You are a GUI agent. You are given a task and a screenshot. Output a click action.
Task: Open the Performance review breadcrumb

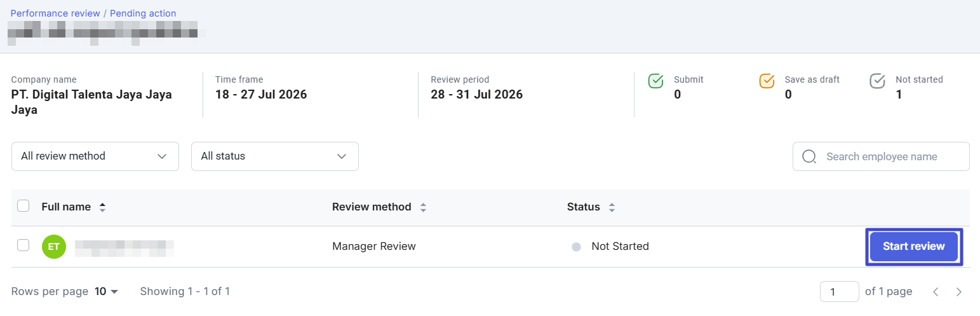[x=55, y=13]
